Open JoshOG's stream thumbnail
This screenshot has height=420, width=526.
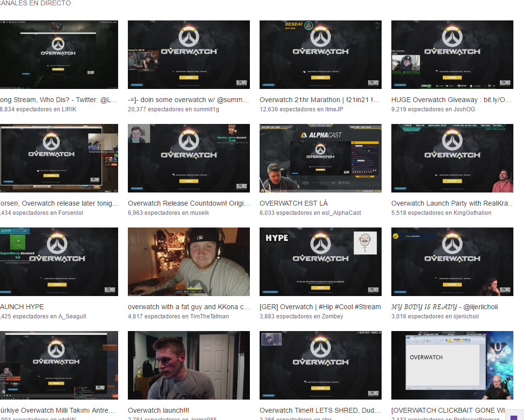point(452,54)
